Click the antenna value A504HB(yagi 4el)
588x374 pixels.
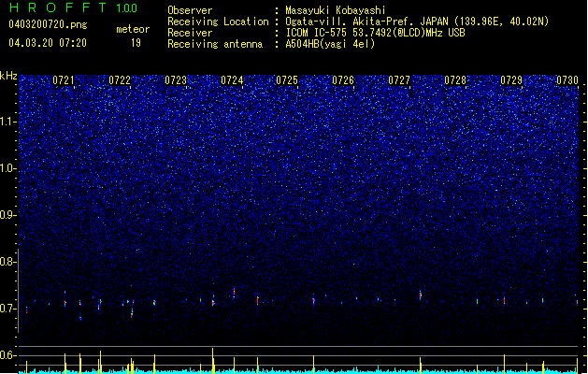pos(330,44)
